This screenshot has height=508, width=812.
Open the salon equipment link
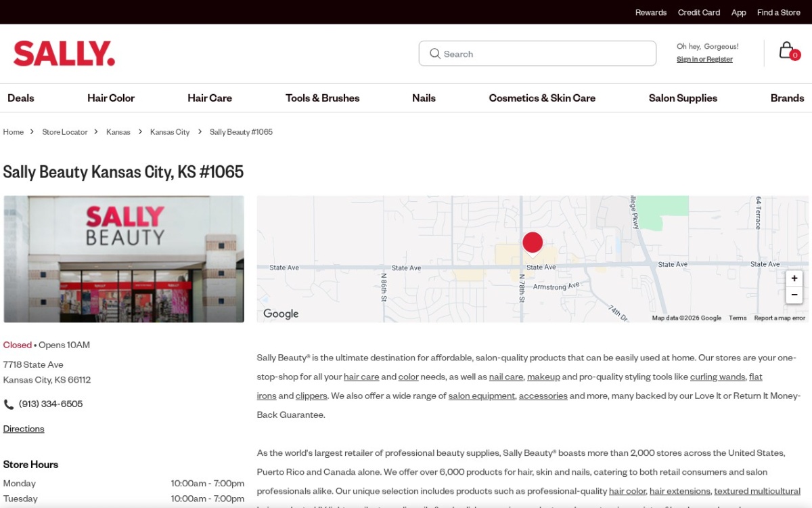[482, 396]
